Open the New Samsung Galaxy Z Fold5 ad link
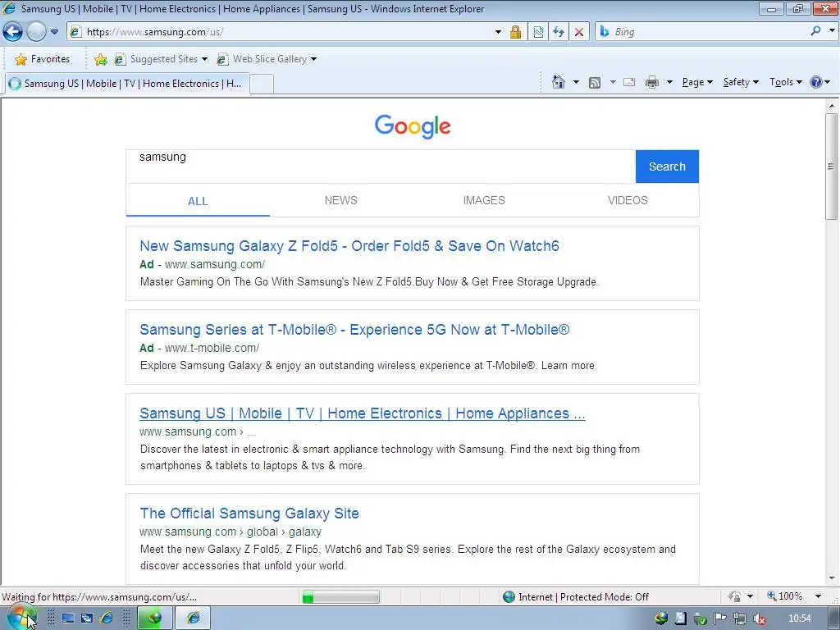Screen dimensions: 840x630 pyautogui.click(x=349, y=246)
